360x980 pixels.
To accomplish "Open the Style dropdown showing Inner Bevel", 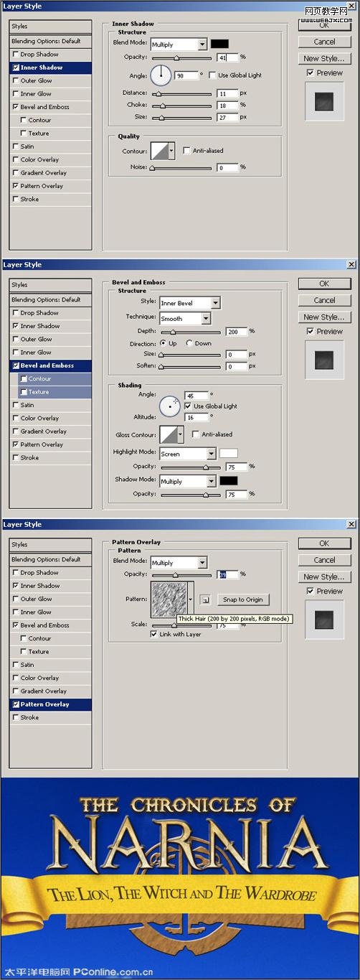I will point(189,303).
